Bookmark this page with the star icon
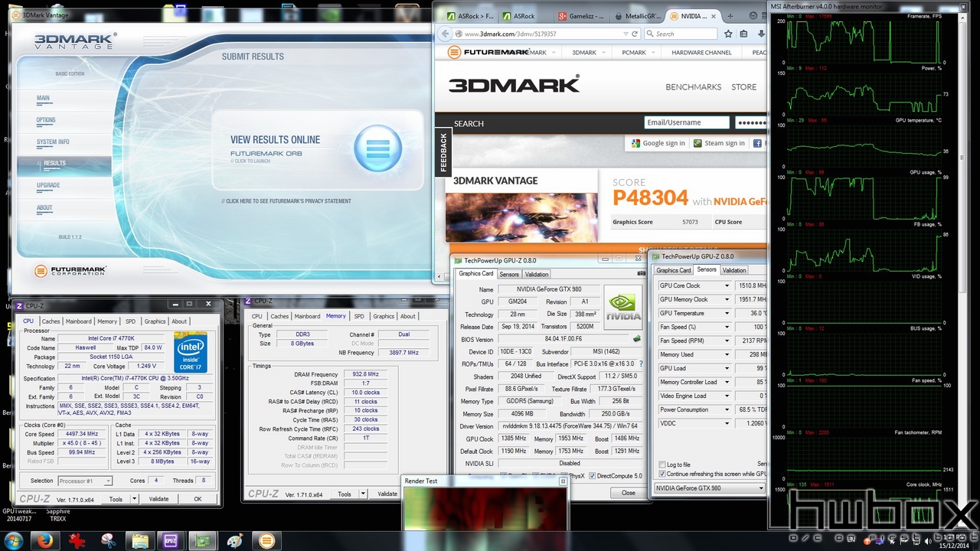 pyautogui.click(x=728, y=34)
